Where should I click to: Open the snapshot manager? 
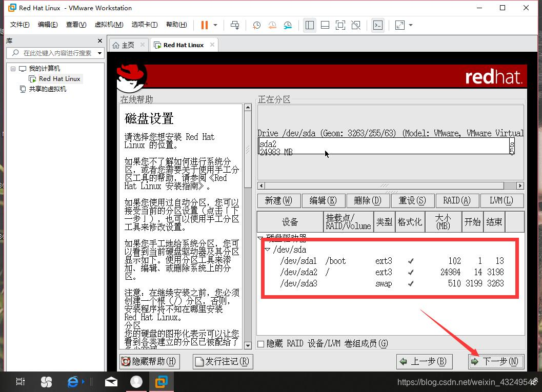(x=288, y=25)
